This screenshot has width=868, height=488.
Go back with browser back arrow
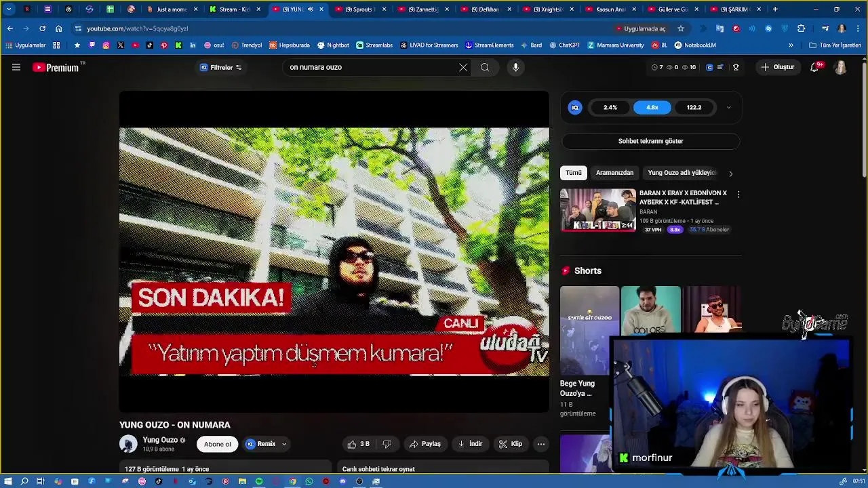tap(9, 28)
